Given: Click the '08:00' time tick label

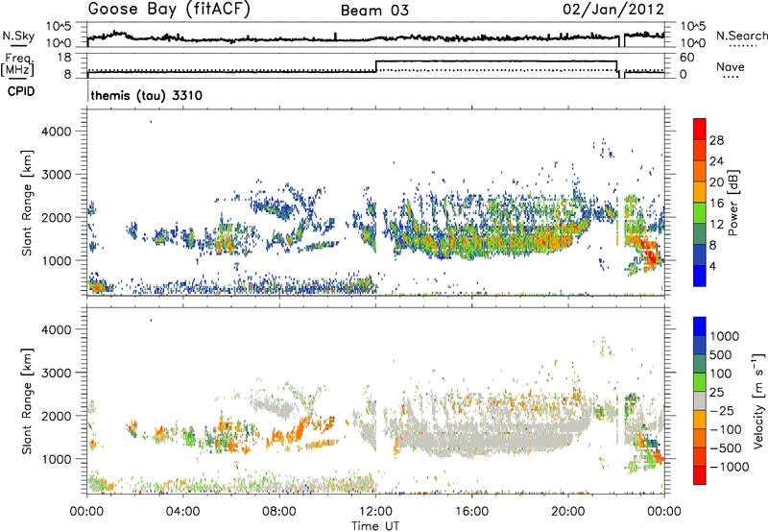Looking at the screenshot, I should (279, 512).
